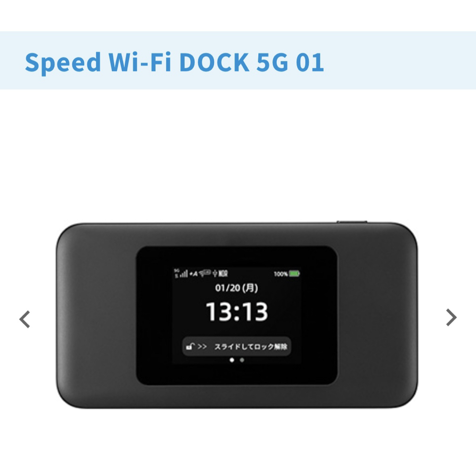
Task: Click the light blue title banner
Action: tap(238, 60)
